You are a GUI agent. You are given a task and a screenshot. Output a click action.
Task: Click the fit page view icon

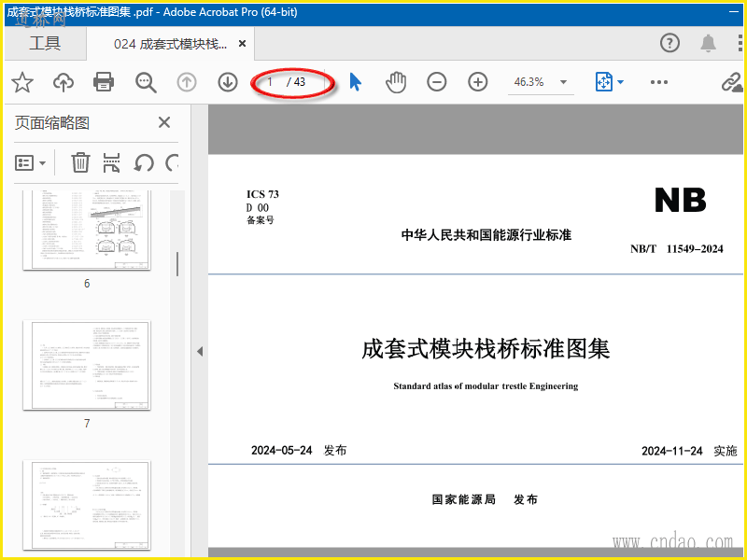(x=603, y=82)
